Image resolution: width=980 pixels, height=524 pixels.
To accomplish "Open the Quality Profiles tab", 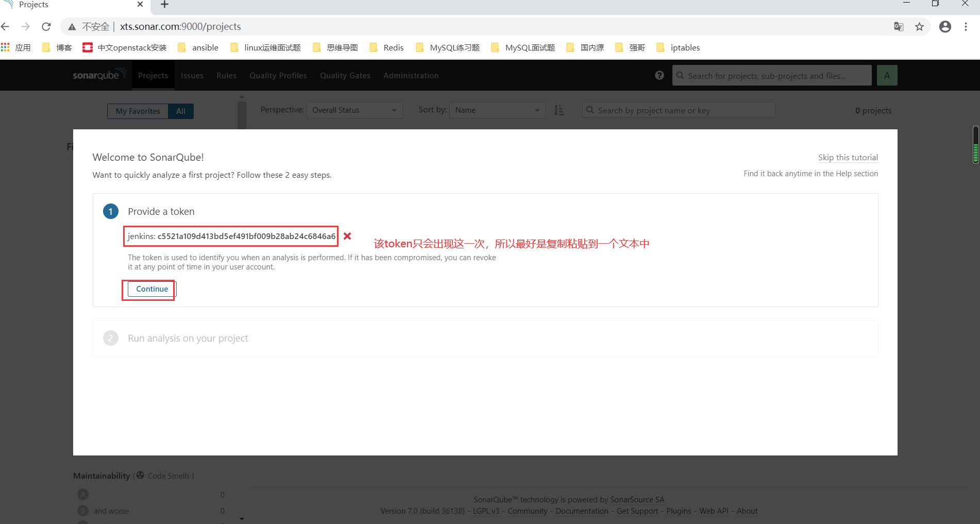I will click(x=278, y=75).
